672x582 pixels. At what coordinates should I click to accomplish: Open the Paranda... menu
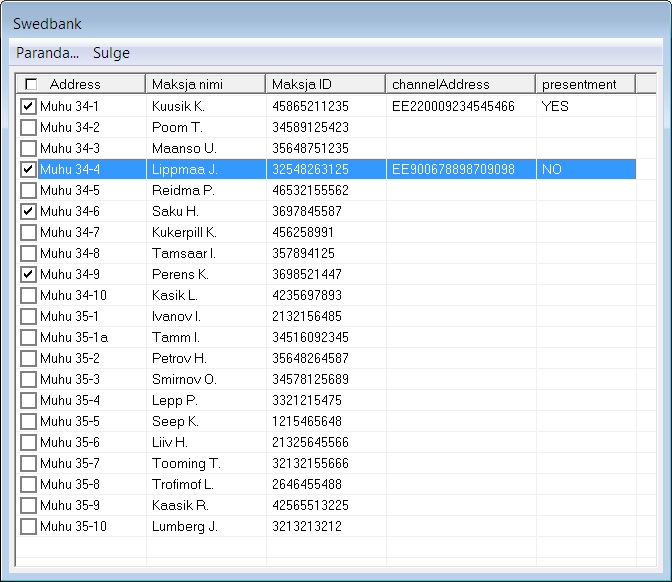(47, 53)
